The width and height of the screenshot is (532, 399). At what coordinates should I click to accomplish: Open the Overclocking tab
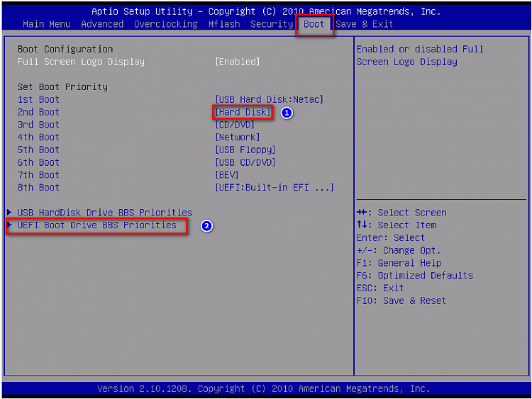click(x=165, y=24)
